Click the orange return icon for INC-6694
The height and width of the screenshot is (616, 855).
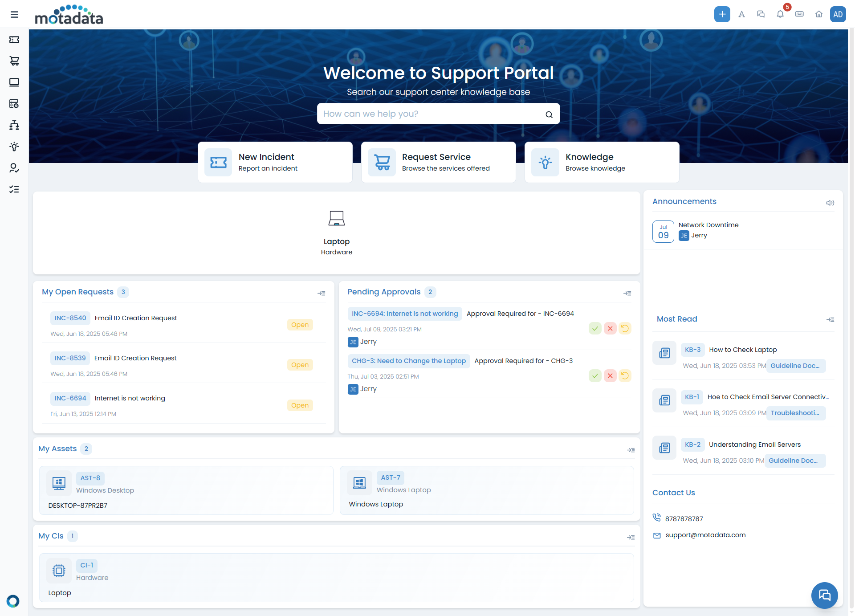(x=625, y=329)
